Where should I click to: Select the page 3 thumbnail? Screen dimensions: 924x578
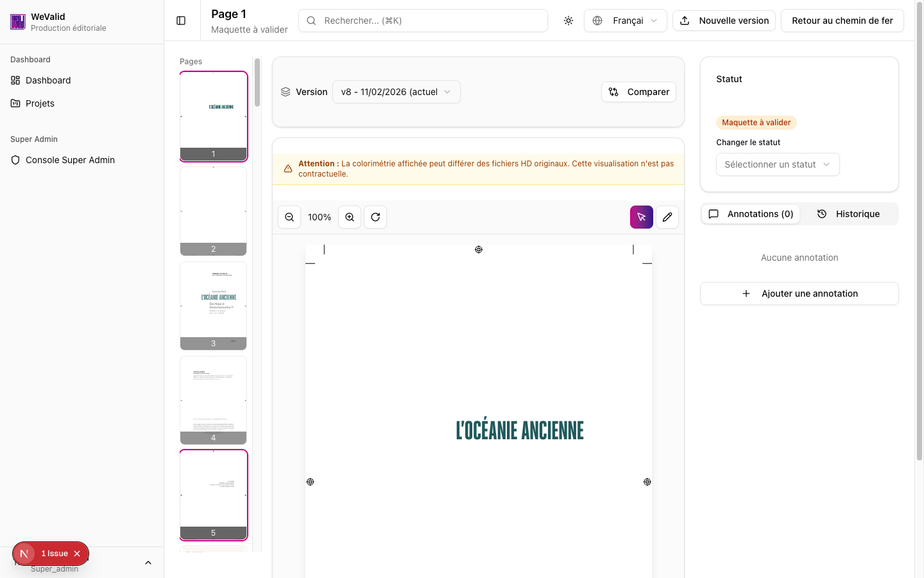coord(213,306)
